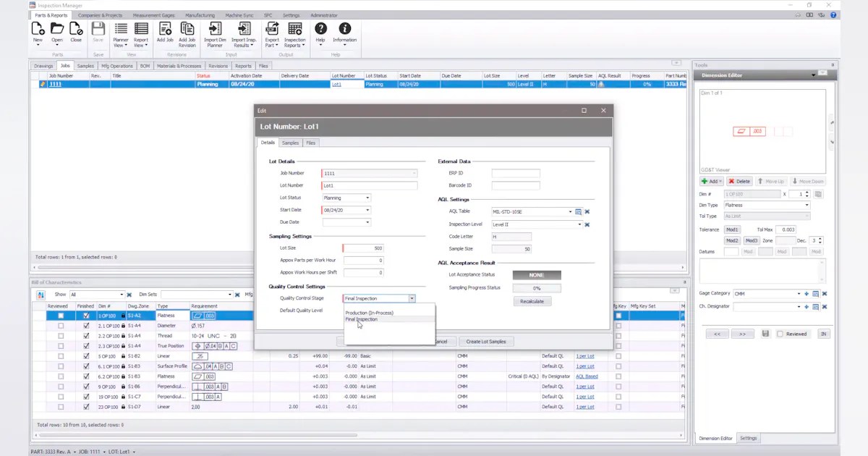Click the next dimension >> button

742,334
